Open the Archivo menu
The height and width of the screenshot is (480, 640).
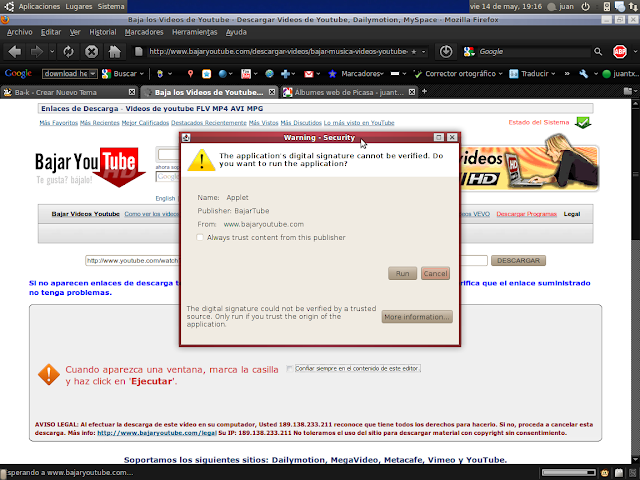(19, 32)
